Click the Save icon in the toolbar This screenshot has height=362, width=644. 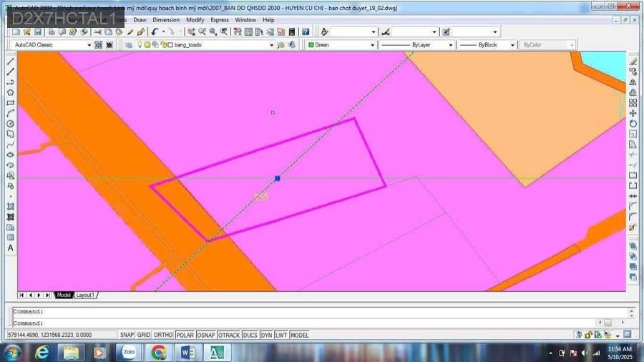pos(38,32)
